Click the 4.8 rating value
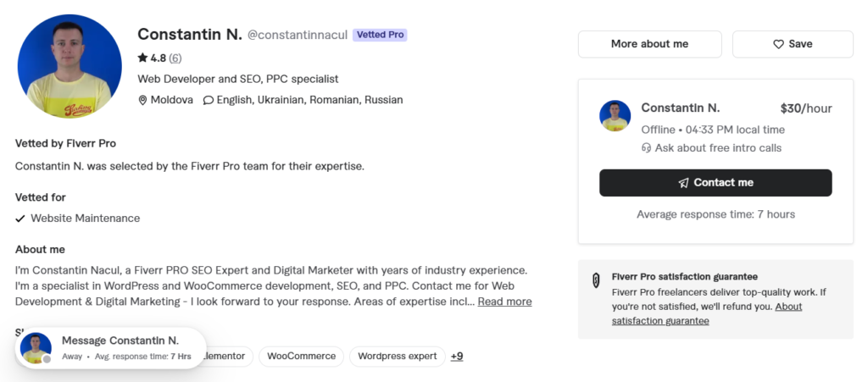 click(159, 58)
